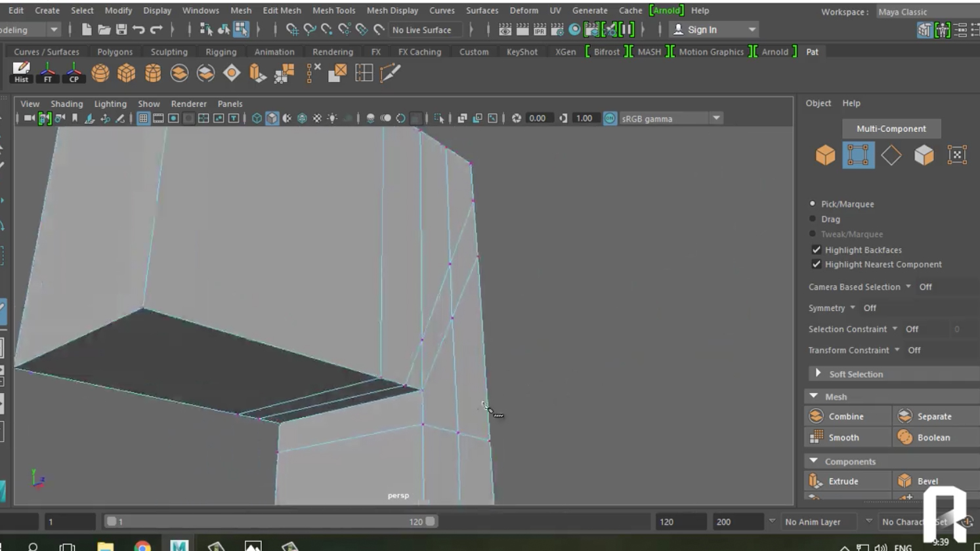Click the Sign In button
The height and width of the screenshot is (551, 980).
tap(702, 30)
